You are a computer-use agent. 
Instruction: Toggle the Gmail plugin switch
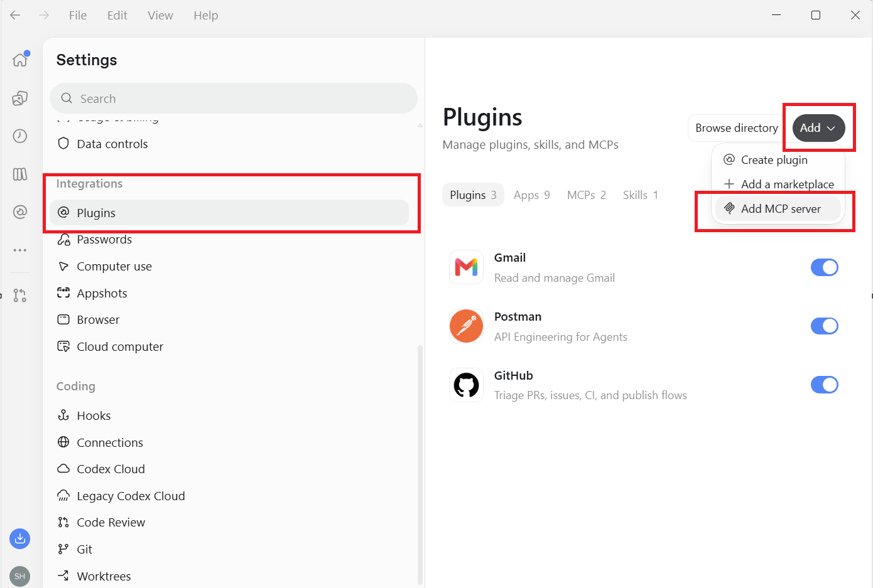[825, 267]
